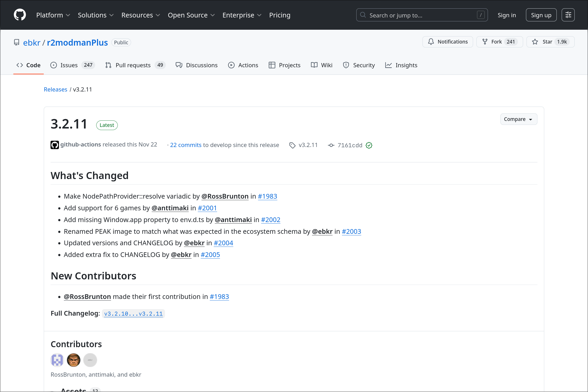Click the v3.2.11 tag icon

point(292,145)
